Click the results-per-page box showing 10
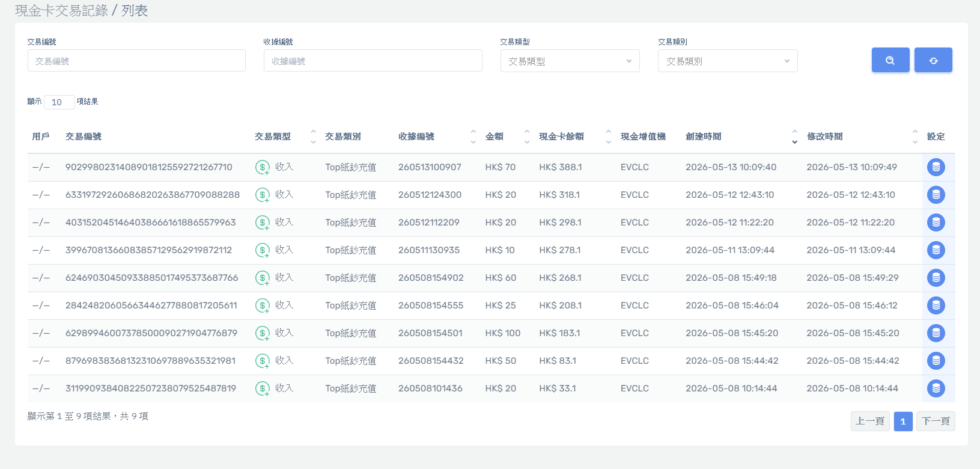The width and height of the screenshot is (980, 469). pyautogui.click(x=59, y=102)
